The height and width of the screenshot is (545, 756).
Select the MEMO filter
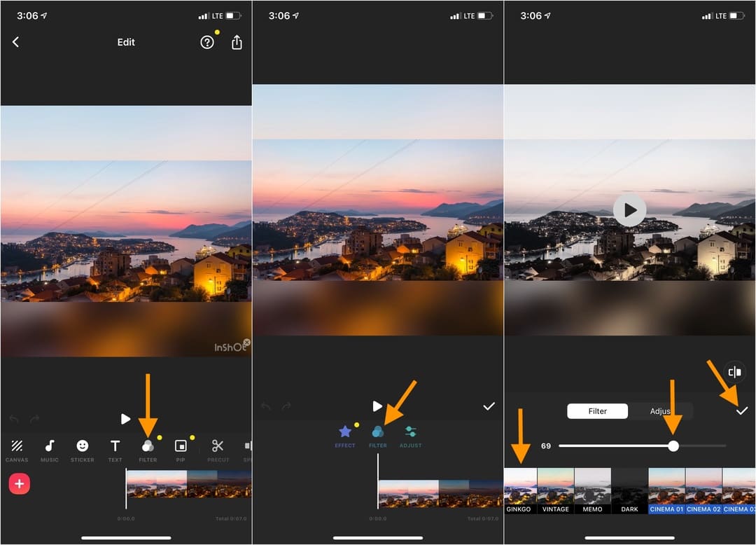pyautogui.click(x=593, y=491)
